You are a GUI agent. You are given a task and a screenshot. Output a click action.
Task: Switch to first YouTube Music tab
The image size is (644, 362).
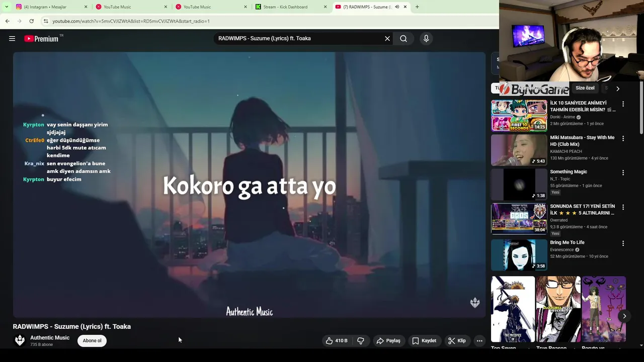coord(131,7)
